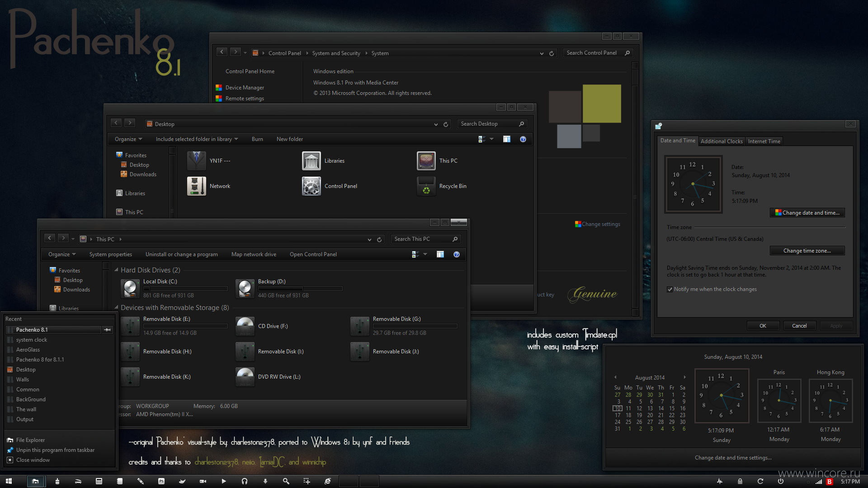Screen dimensions: 868x488
Task: Click the help icon in Desktop window toolbar
Action: 523,139
